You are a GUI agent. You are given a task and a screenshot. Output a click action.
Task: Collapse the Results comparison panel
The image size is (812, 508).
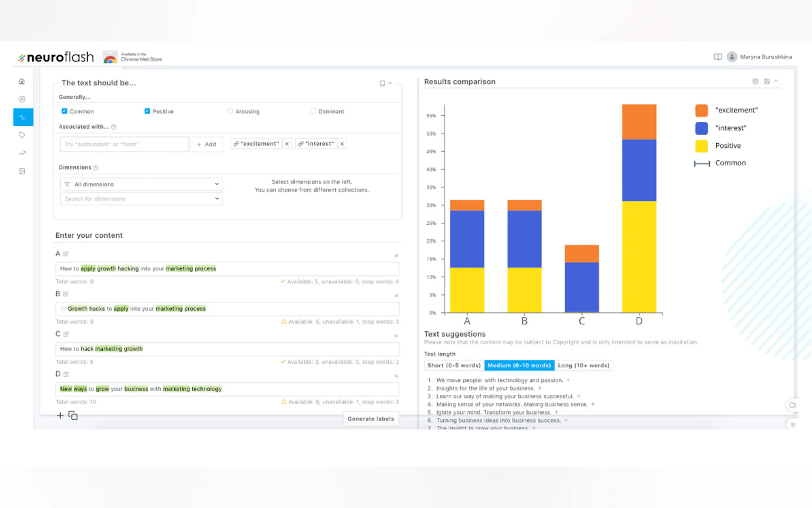pyautogui.click(x=776, y=81)
